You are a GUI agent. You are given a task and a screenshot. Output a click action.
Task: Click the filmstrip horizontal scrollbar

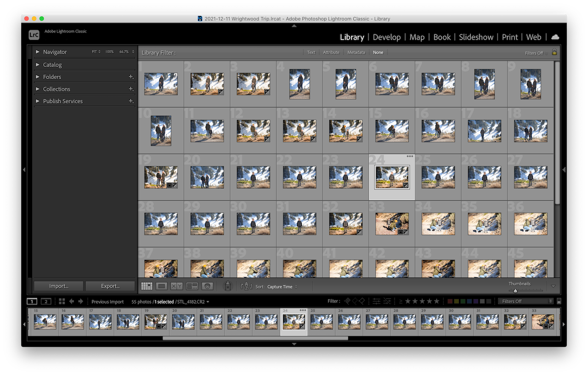(x=255, y=338)
